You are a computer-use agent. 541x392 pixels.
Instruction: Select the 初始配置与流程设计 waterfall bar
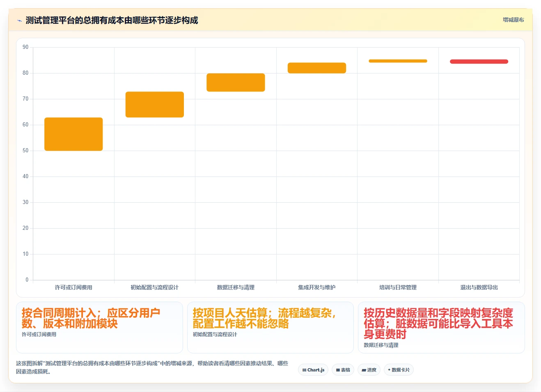tap(155, 105)
